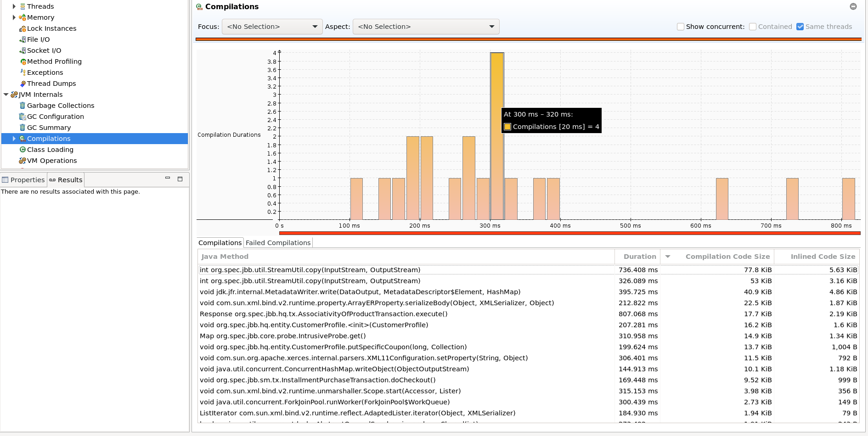This screenshot has height=436, width=868.
Task: Sort by Duration column header
Action: point(637,257)
